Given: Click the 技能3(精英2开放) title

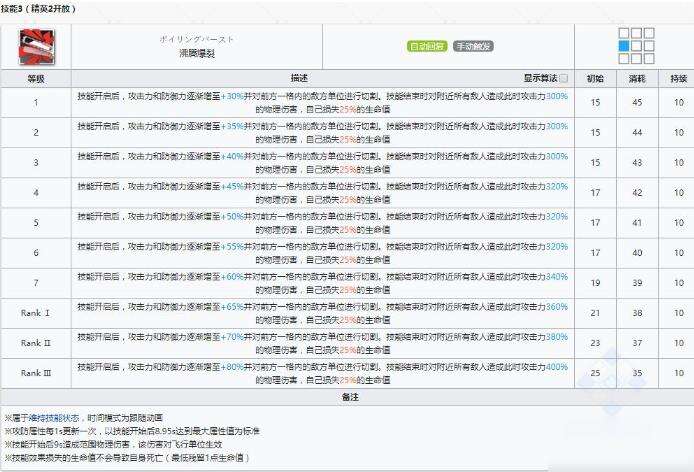Looking at the screenshot, I should tap(38, 8).
